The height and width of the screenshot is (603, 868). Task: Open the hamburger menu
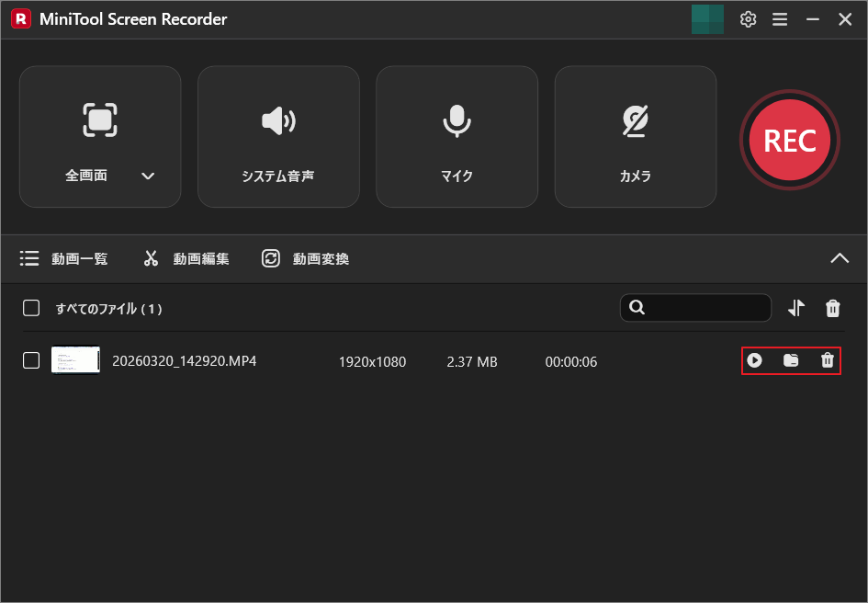[x=780, y=18]
